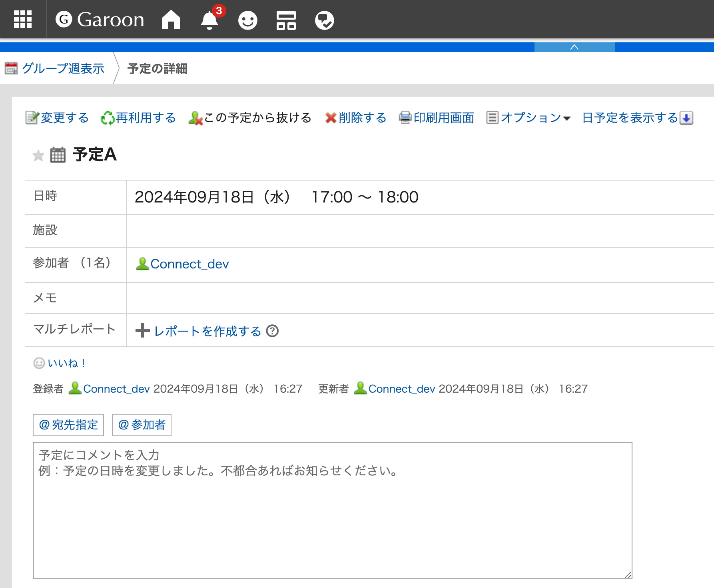Click the textarea resize handle corner
Screen dimensions: 714x588
pyautogui.click(x=628, y=575)
